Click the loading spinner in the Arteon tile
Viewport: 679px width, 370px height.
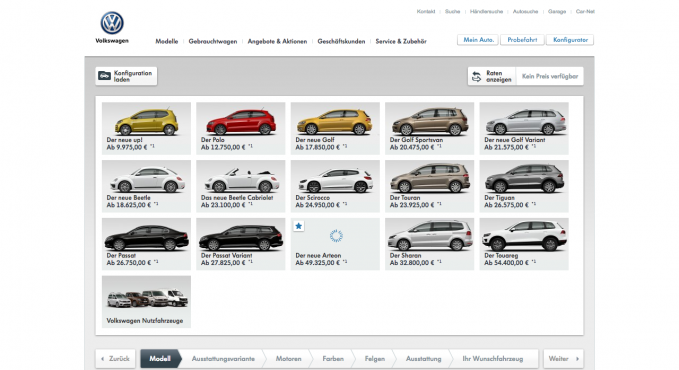point(336,236)
